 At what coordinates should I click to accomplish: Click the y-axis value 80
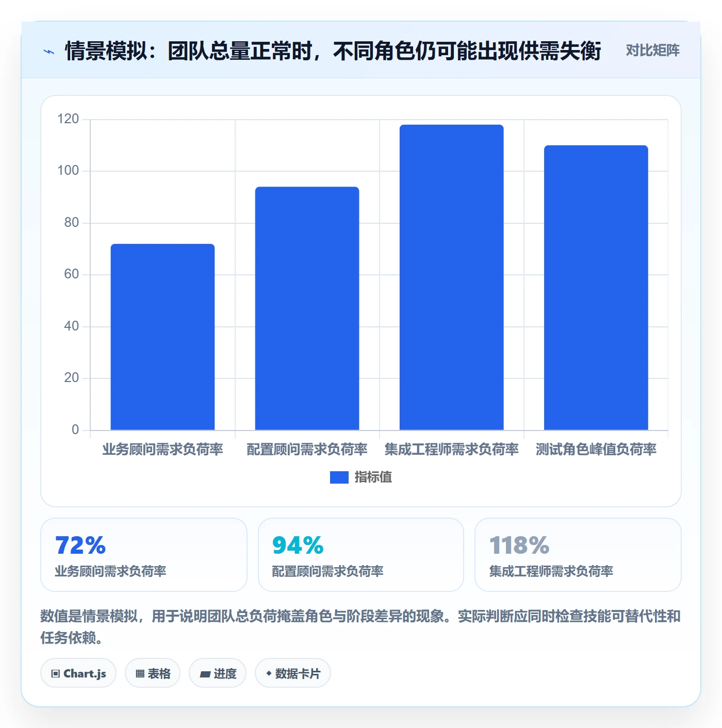pos(71,223)
